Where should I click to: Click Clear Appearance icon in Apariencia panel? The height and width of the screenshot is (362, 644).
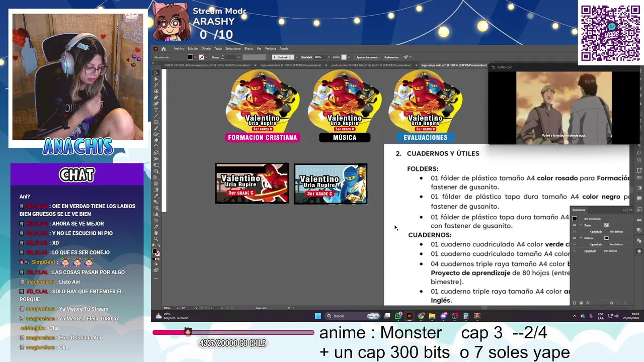[612, 303]
